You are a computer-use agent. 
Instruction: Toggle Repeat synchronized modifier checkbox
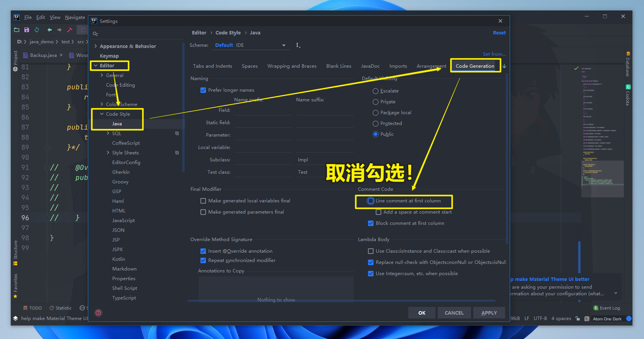coord(203,260)
